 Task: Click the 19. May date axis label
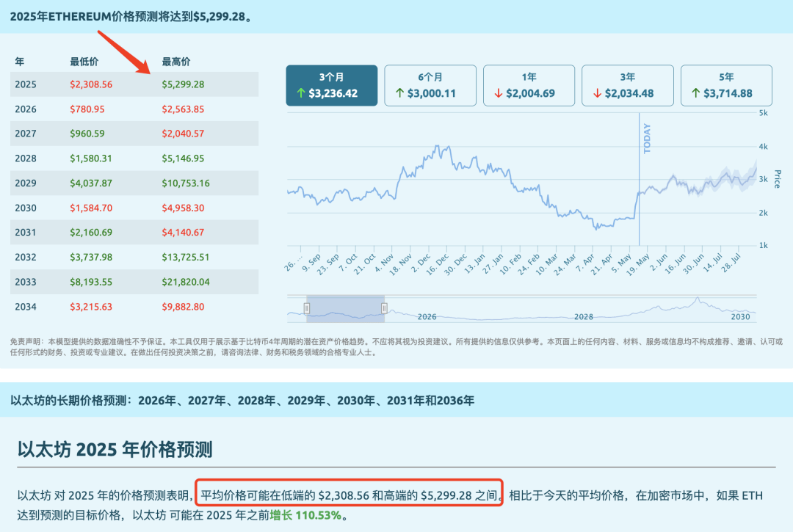tap(638, 264)
